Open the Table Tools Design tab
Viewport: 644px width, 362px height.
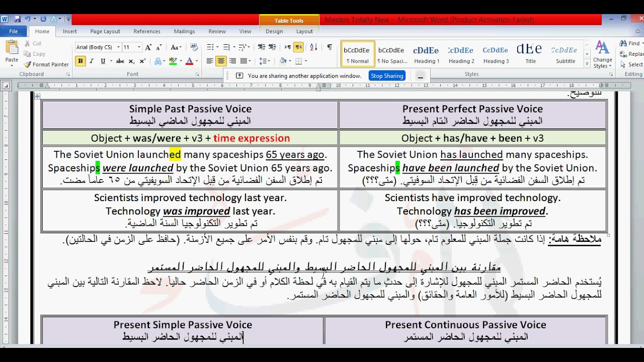tap(274, 31)
